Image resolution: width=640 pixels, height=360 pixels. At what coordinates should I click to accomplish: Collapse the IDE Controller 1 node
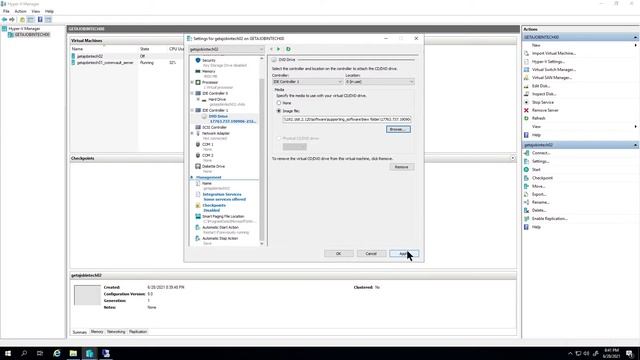pos(192,110)
